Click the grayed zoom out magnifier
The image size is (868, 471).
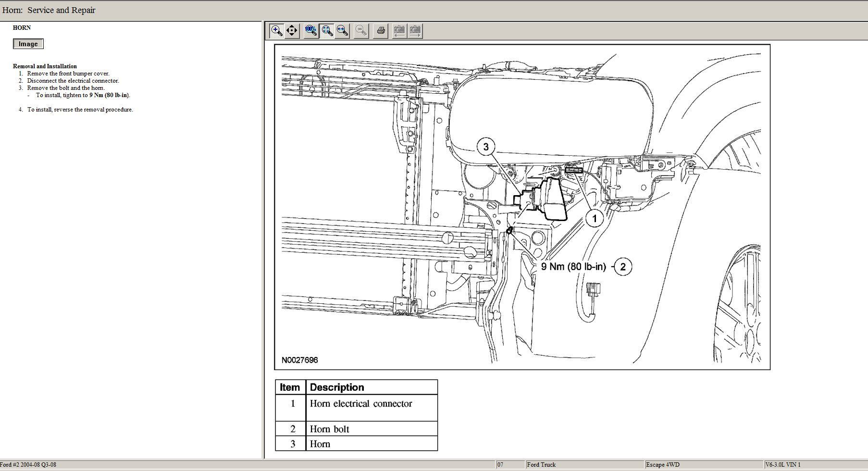(361, 31)
